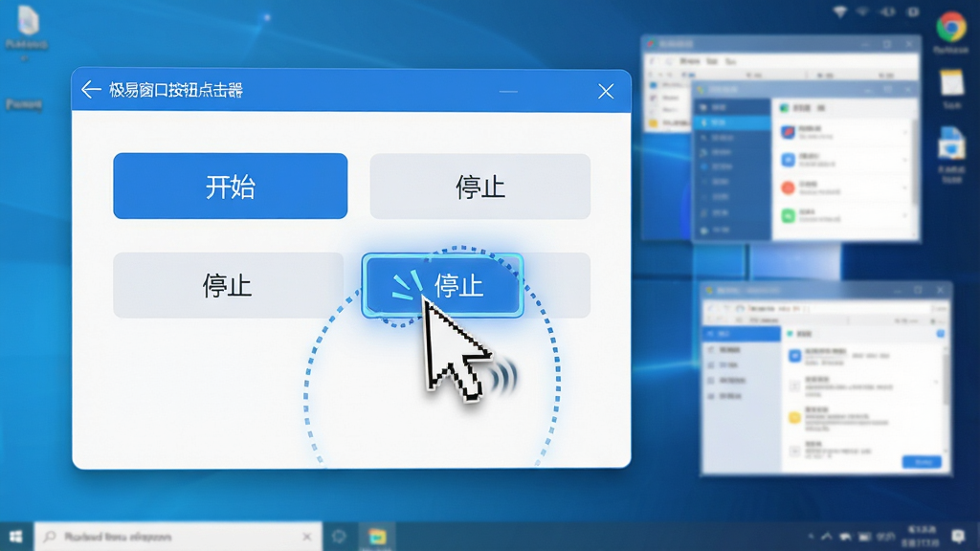Click the highlighted blue 停止 button
Screen dimensions: 980x551
tap(442, 285)
